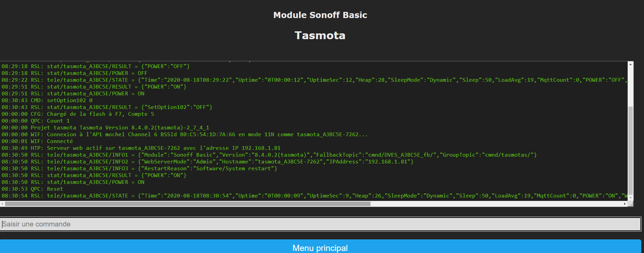Click the console scroll-down arrow
The height and width of the screenshot is (253, 644).
click(x=630, y=197)
